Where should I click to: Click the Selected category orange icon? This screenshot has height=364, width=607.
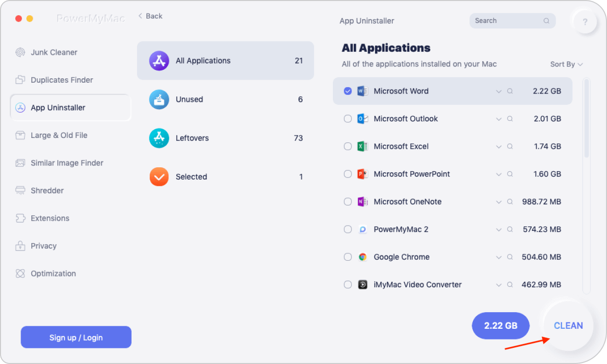tap(159, 177)
